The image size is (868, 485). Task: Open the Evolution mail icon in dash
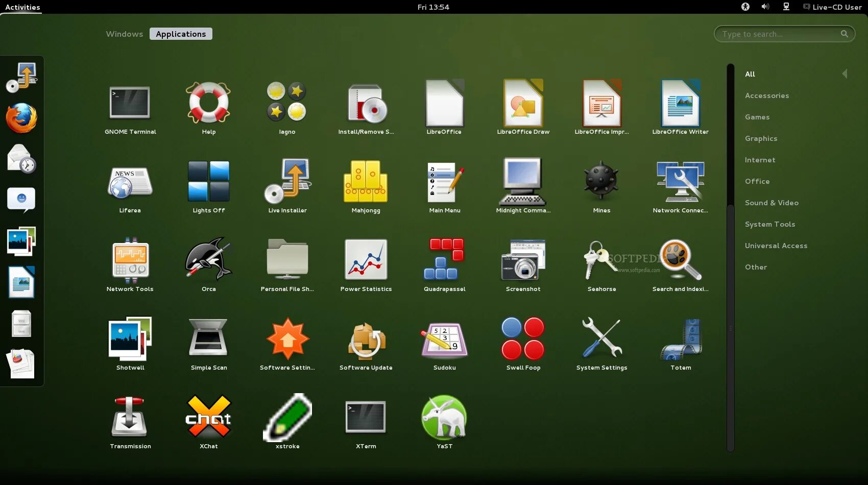(21, 159)
